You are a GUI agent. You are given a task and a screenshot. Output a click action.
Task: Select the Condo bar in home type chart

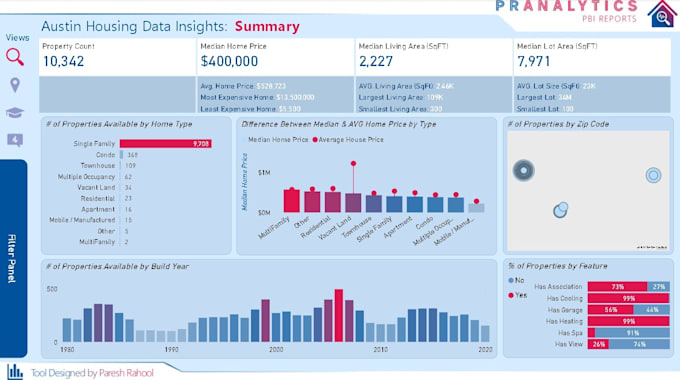[122, 154]
